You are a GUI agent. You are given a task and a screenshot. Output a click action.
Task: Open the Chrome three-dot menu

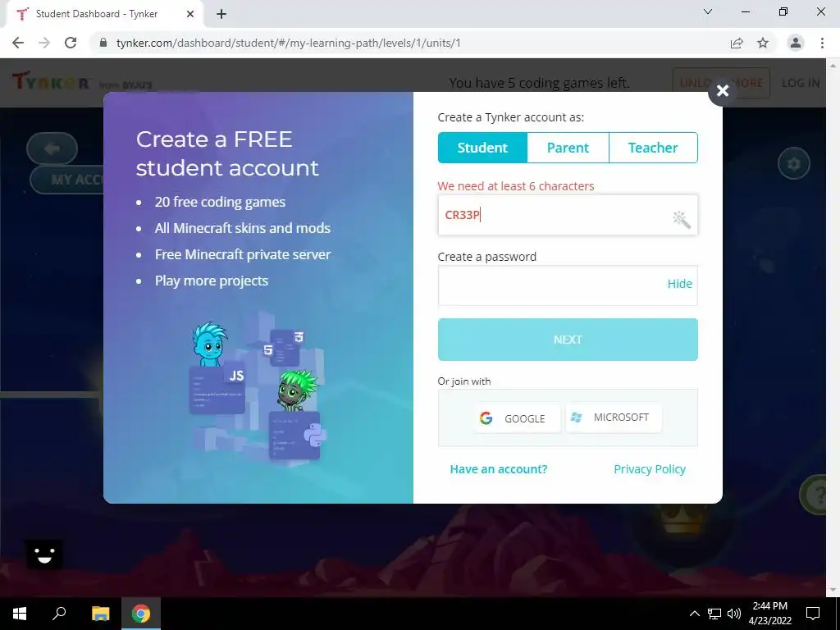tap(822, 43)
